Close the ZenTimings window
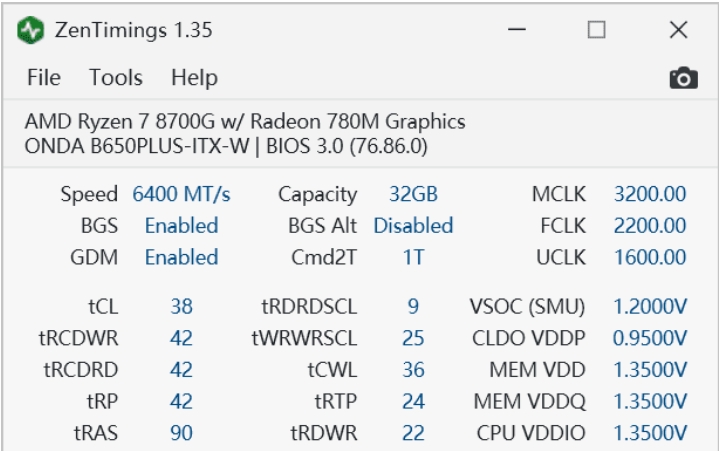This screenshot has width=721, height=451. point(678,30)
